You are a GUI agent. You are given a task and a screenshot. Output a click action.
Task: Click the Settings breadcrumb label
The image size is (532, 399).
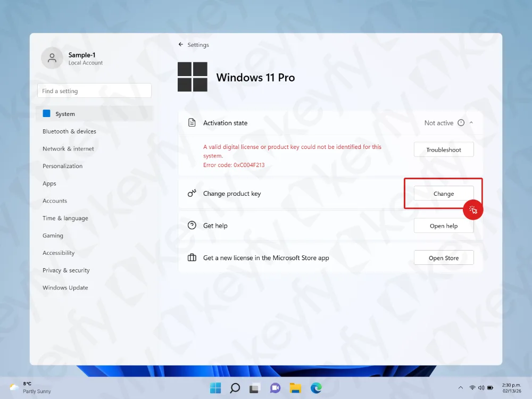[198, 45]
